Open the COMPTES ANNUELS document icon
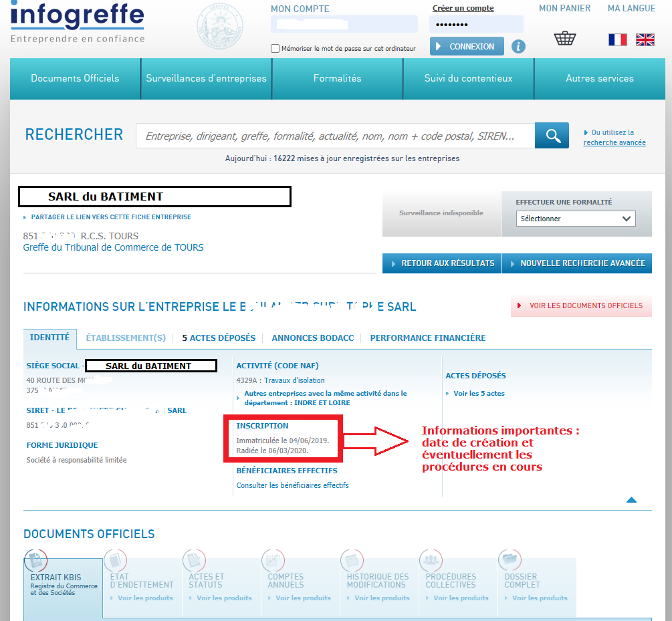 pyautogui.click(x=273, y=560)
